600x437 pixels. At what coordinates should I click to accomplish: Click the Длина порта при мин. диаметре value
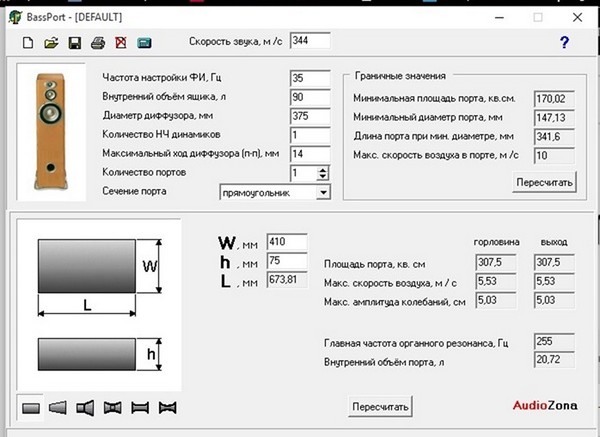tap(554, 137)
